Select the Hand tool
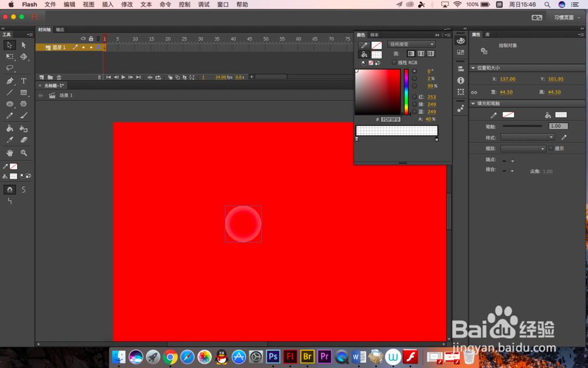 tap(10, 153)
